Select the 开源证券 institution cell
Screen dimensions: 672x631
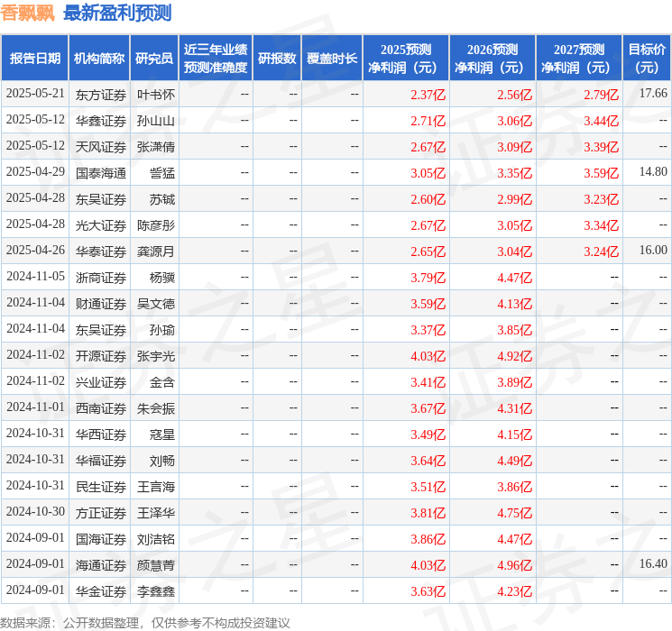[x=101, y=356]
